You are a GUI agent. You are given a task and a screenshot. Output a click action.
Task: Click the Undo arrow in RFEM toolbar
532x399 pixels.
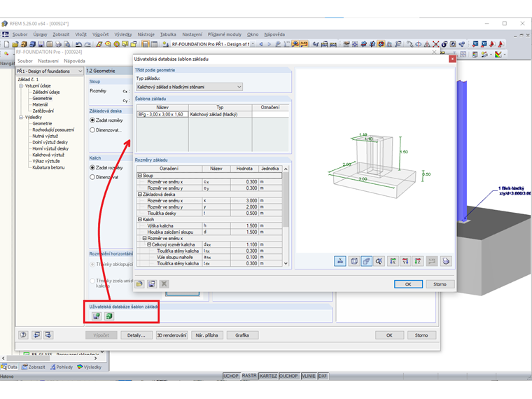click(x=78, y=44)
